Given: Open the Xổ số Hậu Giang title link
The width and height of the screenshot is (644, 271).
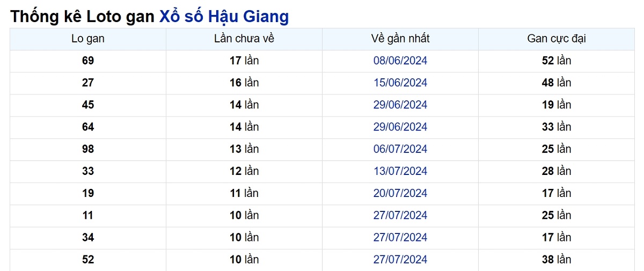Looking at the screenshot, I should [x=224, y=17].
